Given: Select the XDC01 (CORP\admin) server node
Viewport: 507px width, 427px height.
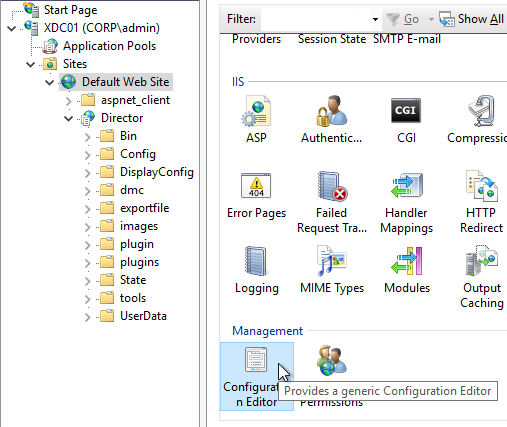Looking at the screenshot, I should (102, 28).
